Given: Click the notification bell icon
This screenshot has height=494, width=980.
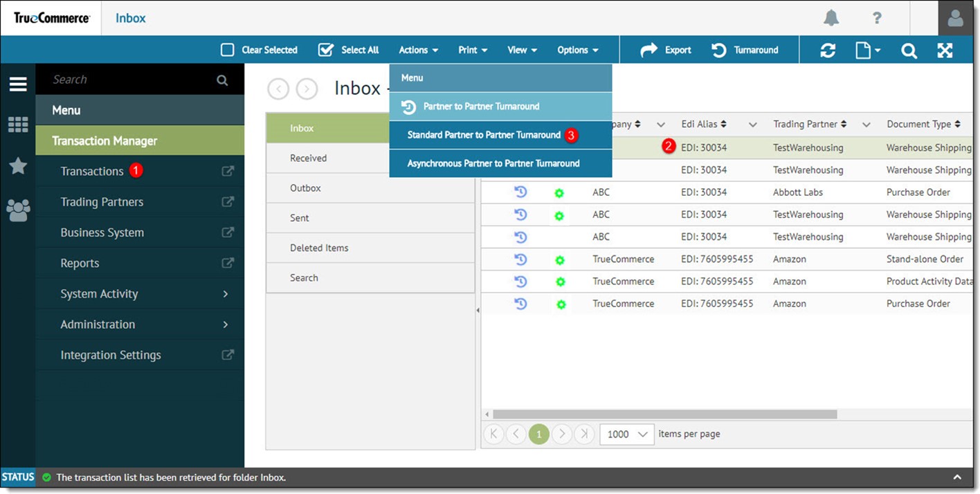Looking at the screenshot, I should [831, 18].
